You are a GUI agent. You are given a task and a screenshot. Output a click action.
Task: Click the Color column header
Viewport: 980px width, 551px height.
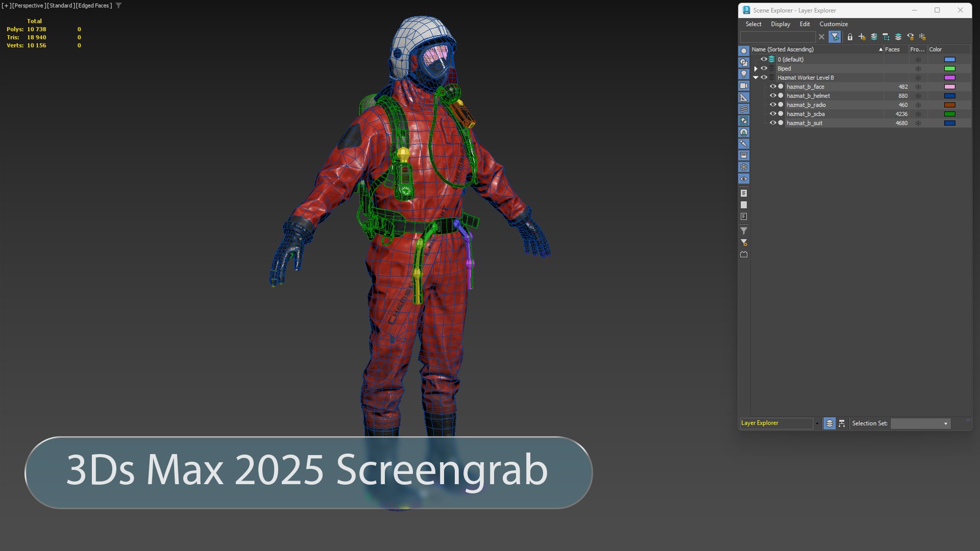pos(949,49)
